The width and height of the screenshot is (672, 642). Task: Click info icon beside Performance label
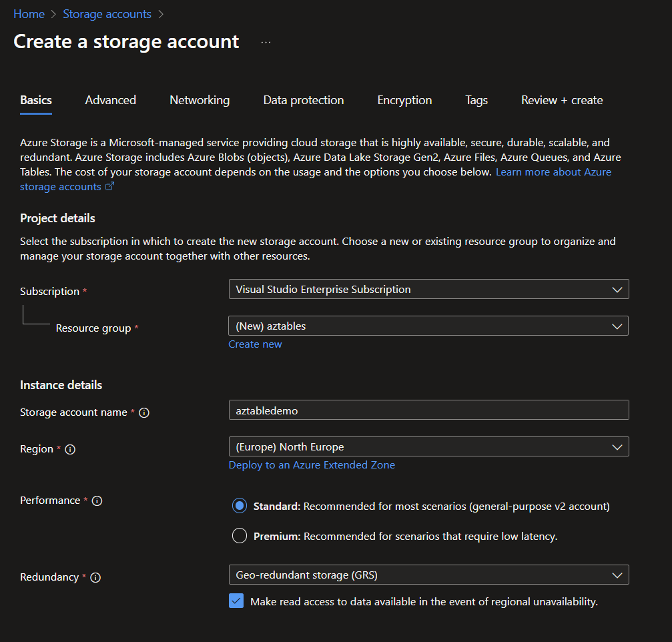click(97, 501)
